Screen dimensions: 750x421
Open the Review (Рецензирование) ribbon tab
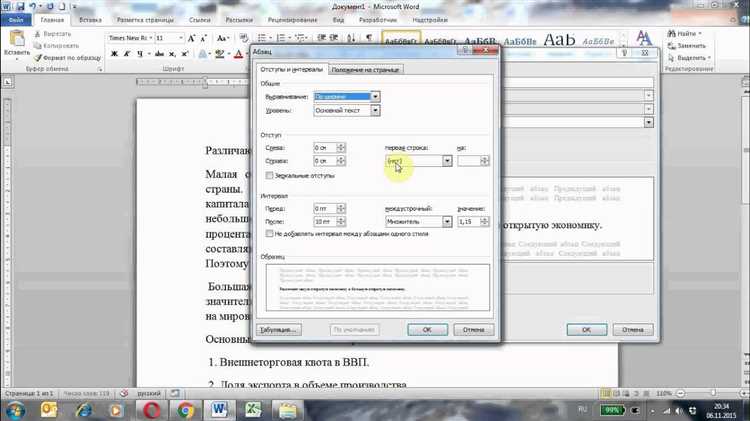pos(292,20)
